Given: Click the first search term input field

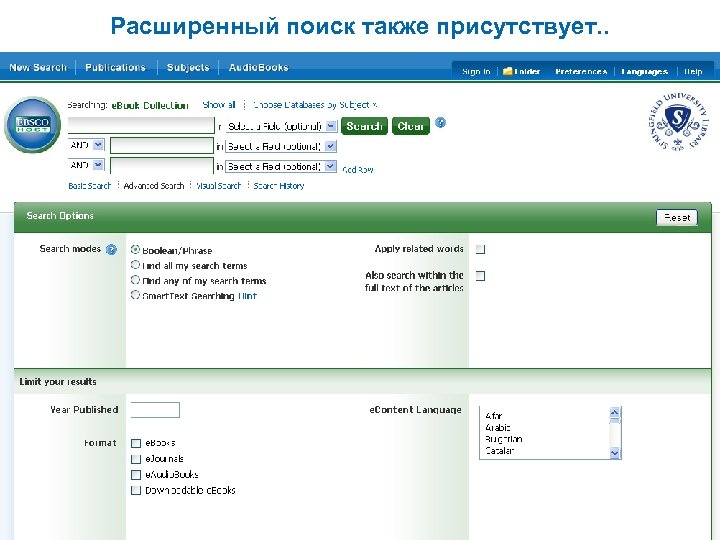Looking at the screenshot, I should [x=141, y=125].
